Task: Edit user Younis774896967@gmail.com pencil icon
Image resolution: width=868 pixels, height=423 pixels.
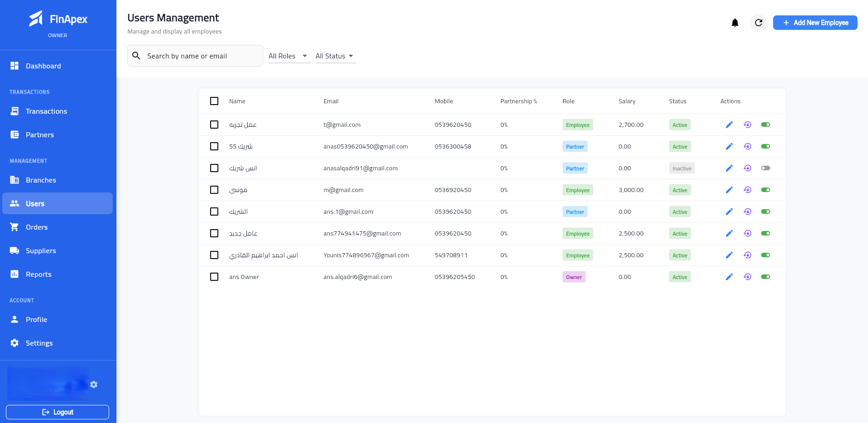Action: tap(729, 255)
